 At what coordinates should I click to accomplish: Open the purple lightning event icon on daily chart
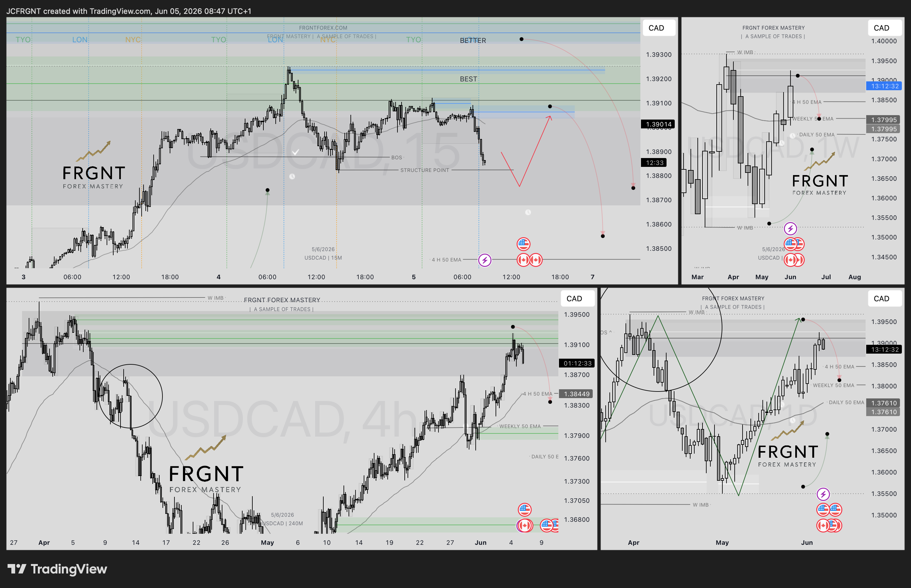823,494
